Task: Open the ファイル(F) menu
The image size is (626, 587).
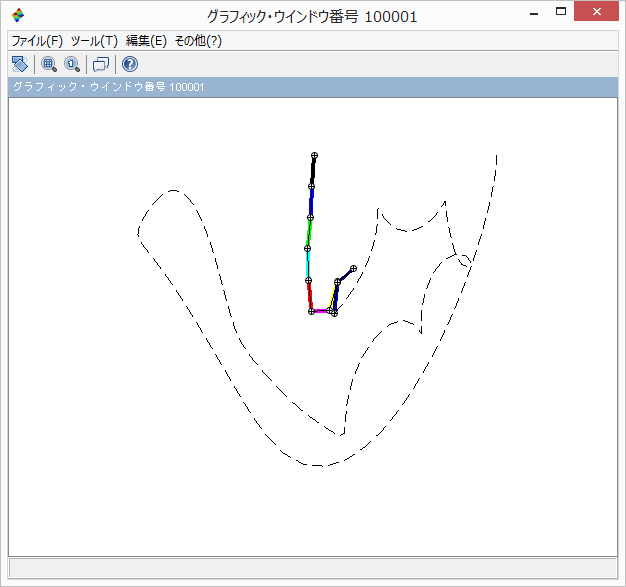Action: coord(37,41)
